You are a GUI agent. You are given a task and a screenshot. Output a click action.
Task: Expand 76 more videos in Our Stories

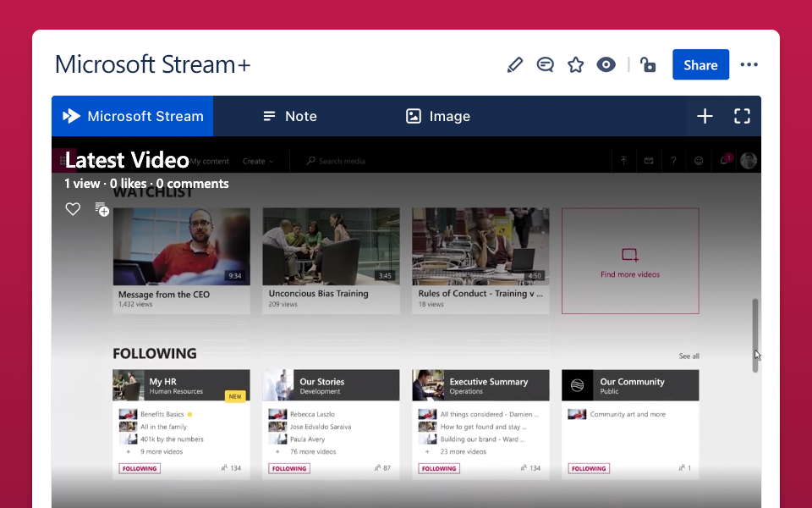[313, 451]
